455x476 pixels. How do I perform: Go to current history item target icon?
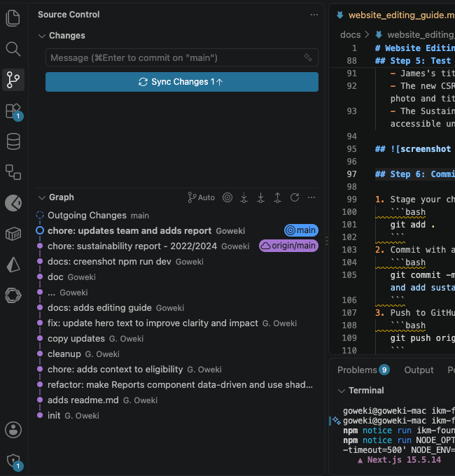pyautogui.click(x=227, y=197)
